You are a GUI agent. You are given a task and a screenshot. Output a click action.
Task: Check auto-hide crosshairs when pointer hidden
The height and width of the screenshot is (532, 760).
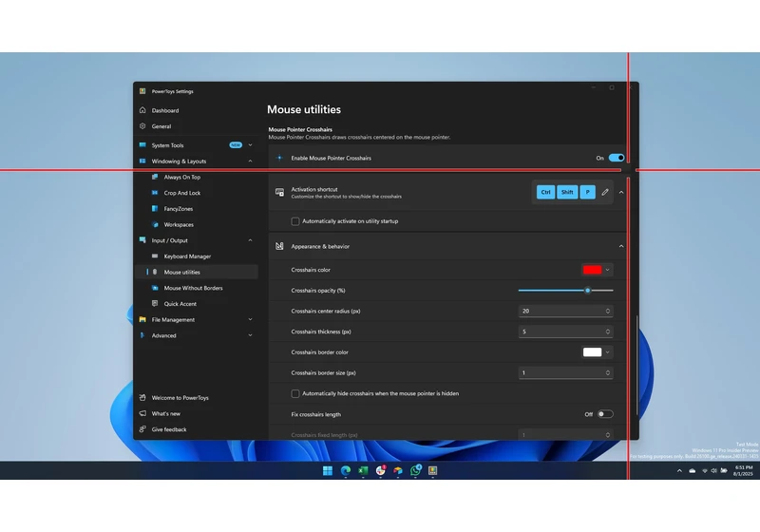pyautogui.click(x=295, y=394)
